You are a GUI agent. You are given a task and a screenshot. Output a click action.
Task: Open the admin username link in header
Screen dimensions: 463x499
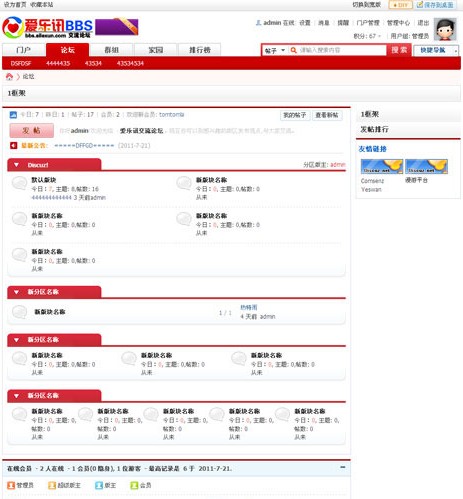coord(272,23)
